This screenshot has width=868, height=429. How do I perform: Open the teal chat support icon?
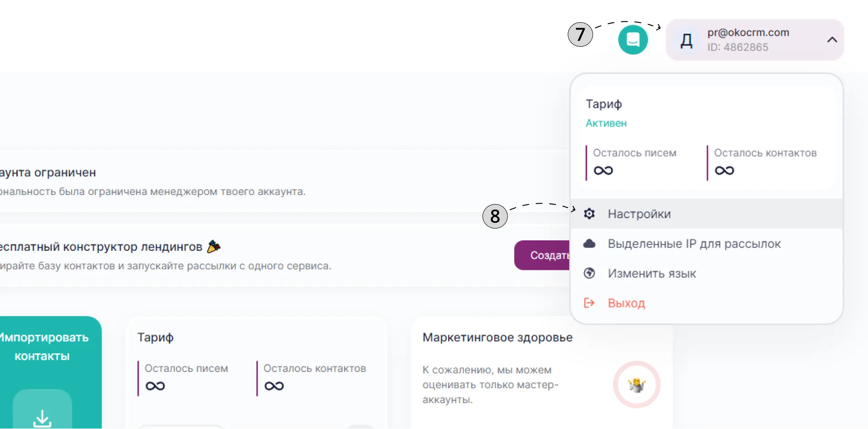tap(633, 40)
